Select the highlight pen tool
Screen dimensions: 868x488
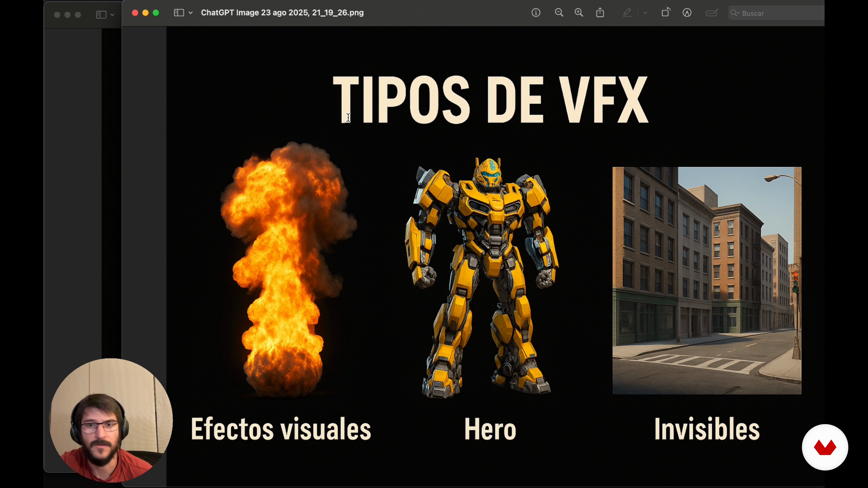click(627, 13)
